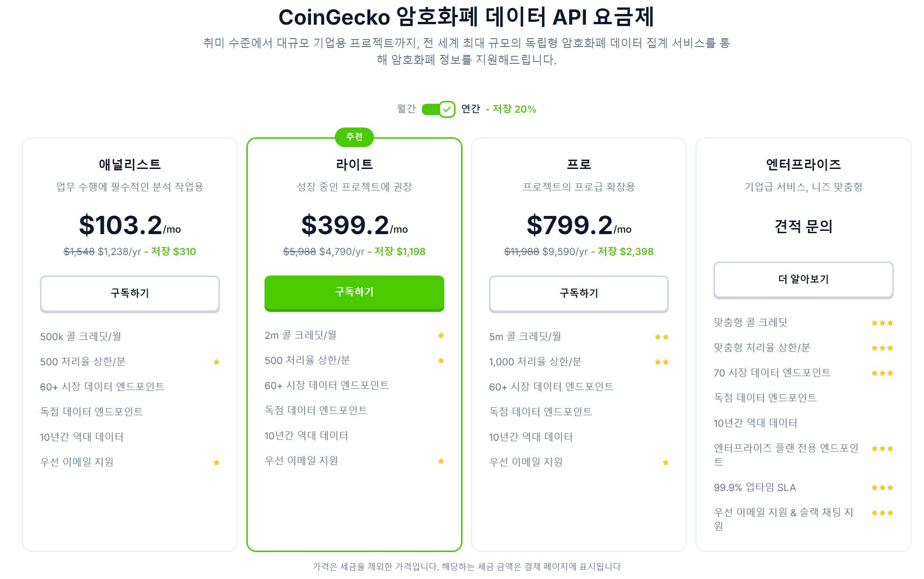Click the star beside 500 처리율 상한/분 in Analyst plan
Viewport: 924px width, 579px height.
[217, 362]
